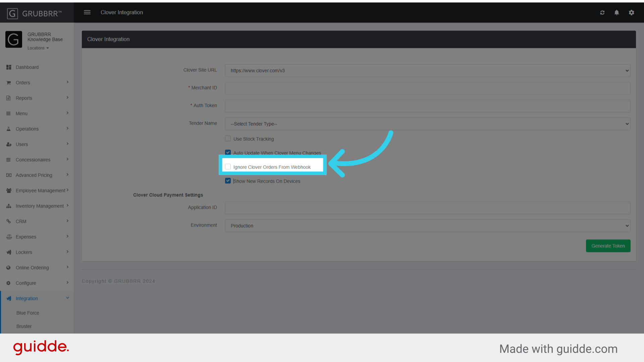
Task: Click the Inventory Management hierarchy icon
Action: tap(9, 206)
